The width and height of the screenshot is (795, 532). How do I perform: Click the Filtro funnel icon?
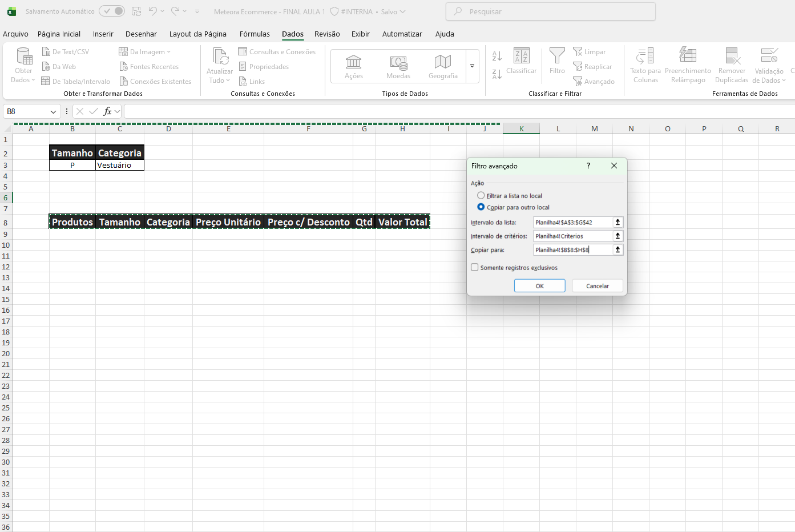[557, 56]
